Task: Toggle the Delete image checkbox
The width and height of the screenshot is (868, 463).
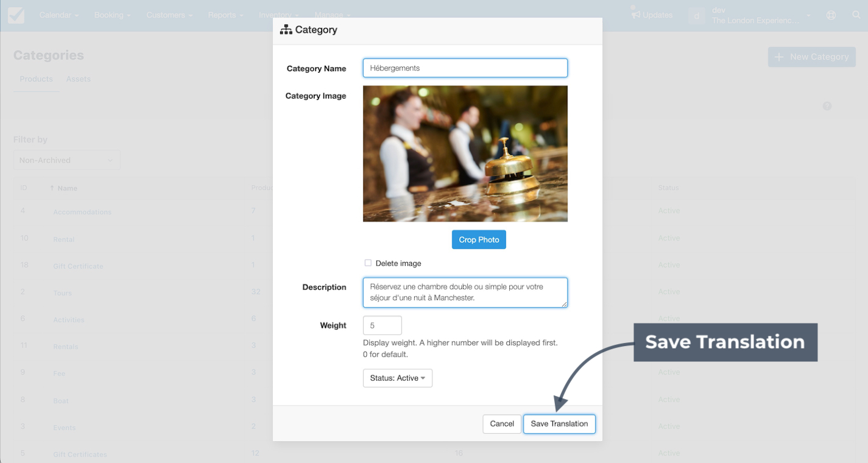Action: 368,263
